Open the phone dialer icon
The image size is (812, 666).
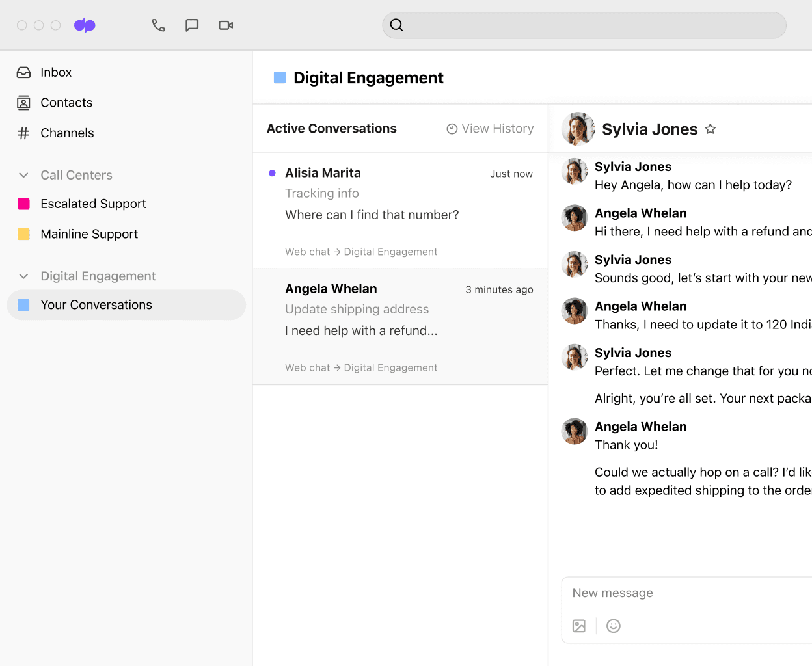point(158,25)
